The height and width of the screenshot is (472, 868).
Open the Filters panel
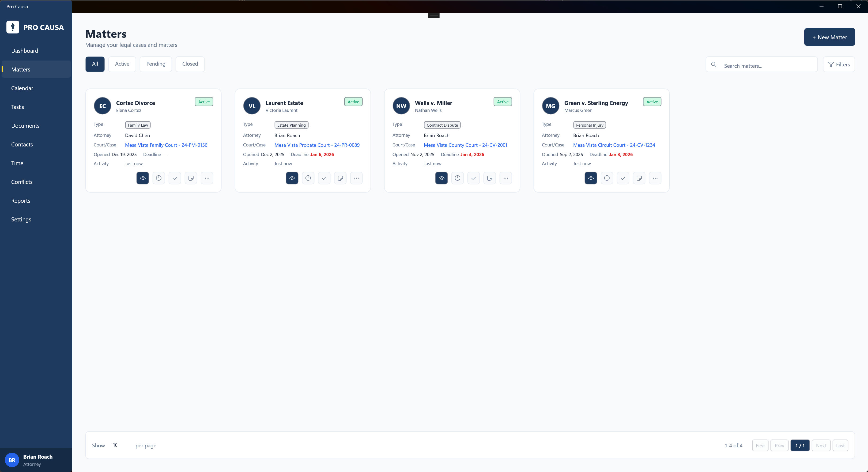pos(839,64)
